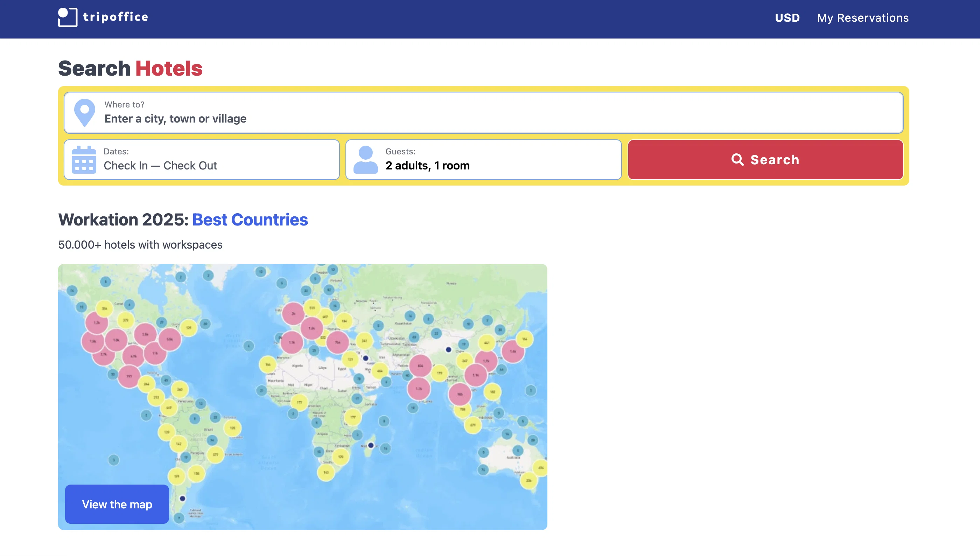Click the location pin icon

[x=84, y=113]
